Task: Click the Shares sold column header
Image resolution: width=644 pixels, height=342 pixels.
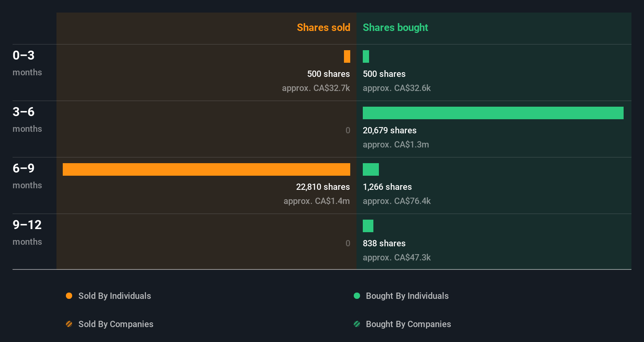Action: (324, 27)
